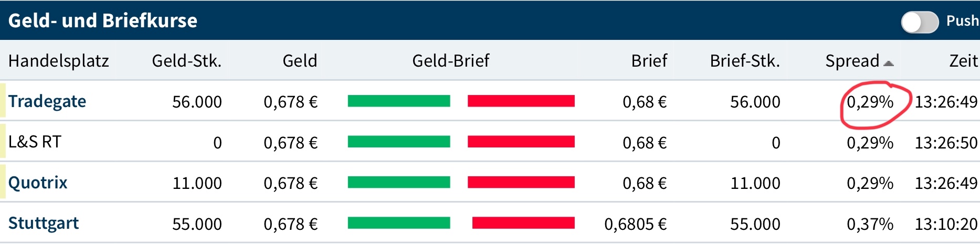980x244 pixels.
Task: Click Stuttgart's 0,6805 € Brief price
Action: click(x=635, y=224)
